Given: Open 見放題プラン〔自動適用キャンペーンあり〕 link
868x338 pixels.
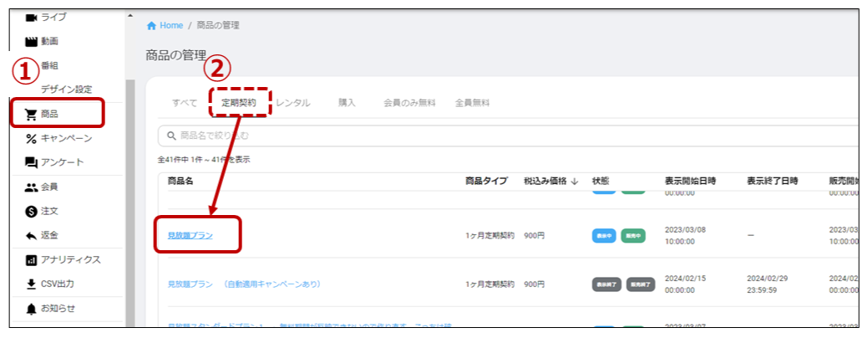Looking at the screenshot, I should point(244,284).
